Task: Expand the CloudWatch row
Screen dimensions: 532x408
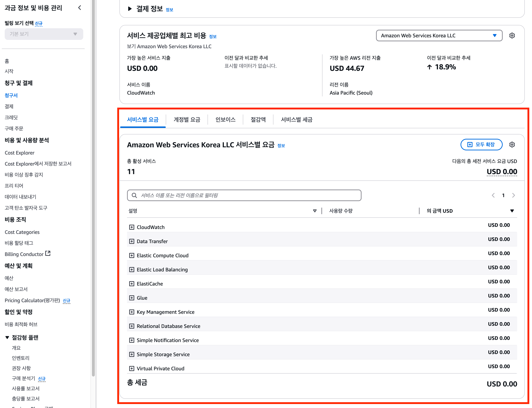Action: point(132,227)
